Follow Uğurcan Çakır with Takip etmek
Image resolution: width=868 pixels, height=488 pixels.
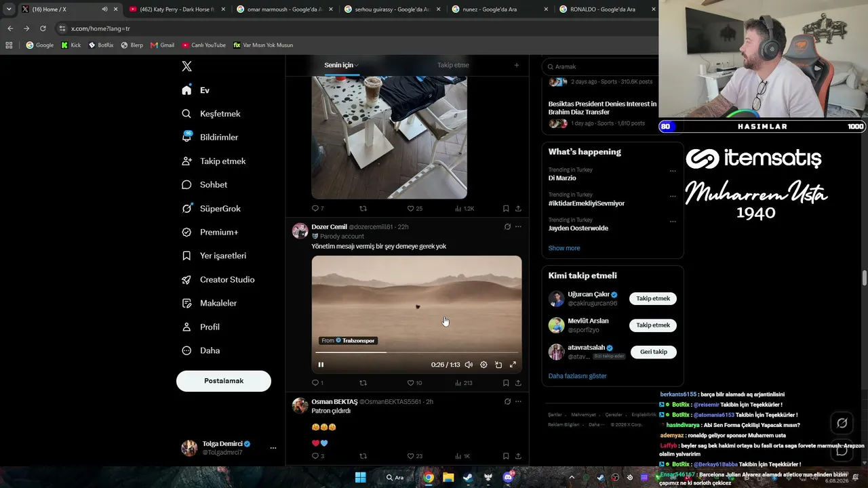653,299
